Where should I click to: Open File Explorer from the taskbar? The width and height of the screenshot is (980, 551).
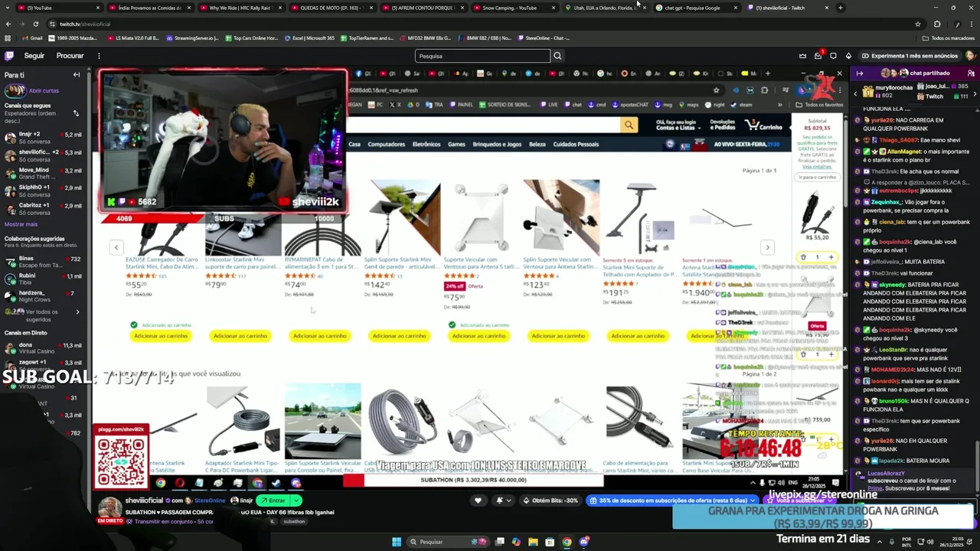533,542
